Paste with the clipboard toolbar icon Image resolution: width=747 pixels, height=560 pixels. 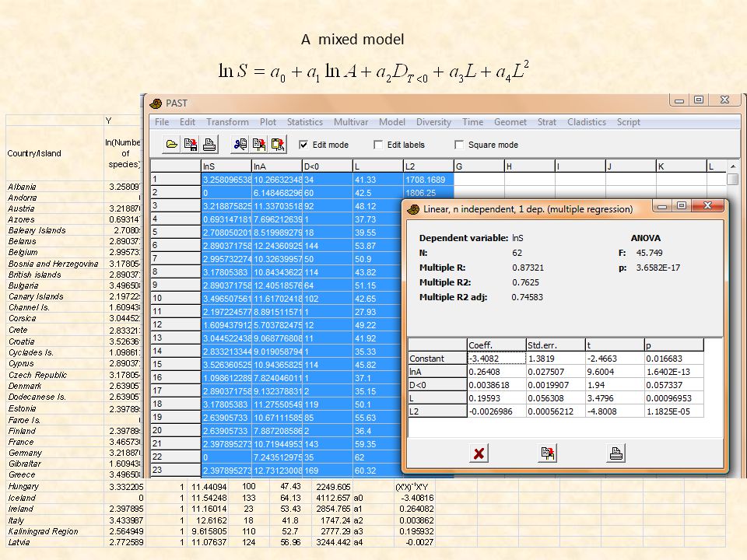coord(278,145)
